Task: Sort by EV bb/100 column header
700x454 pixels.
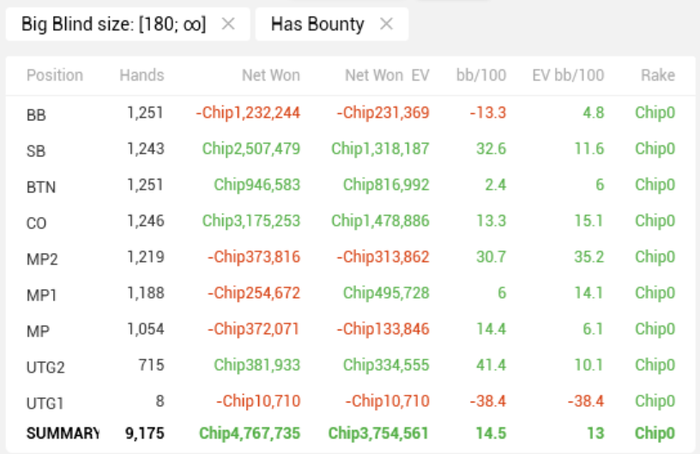Action: click(568, 75)
